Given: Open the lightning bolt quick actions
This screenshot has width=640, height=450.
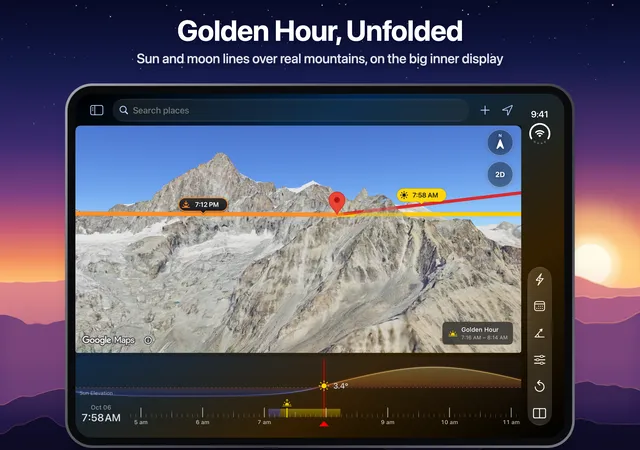Looking at the screenshot, I should [540, 279].
